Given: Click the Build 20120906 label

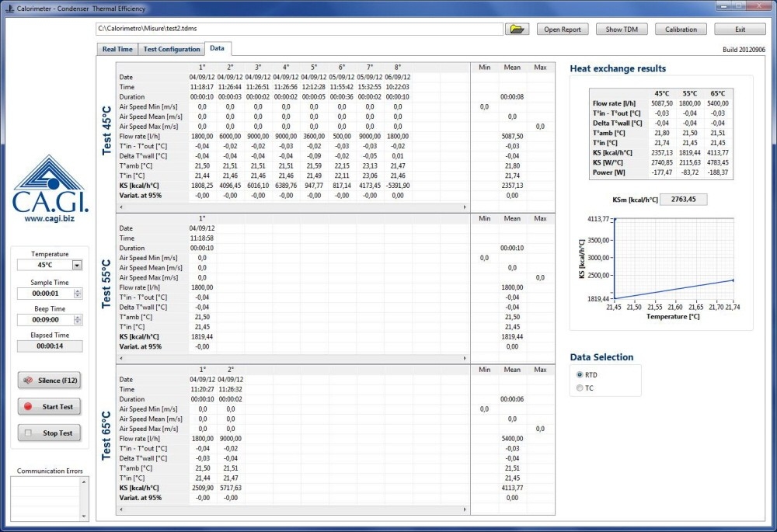Looking at the screenshot, I should (x=744, y=50).
